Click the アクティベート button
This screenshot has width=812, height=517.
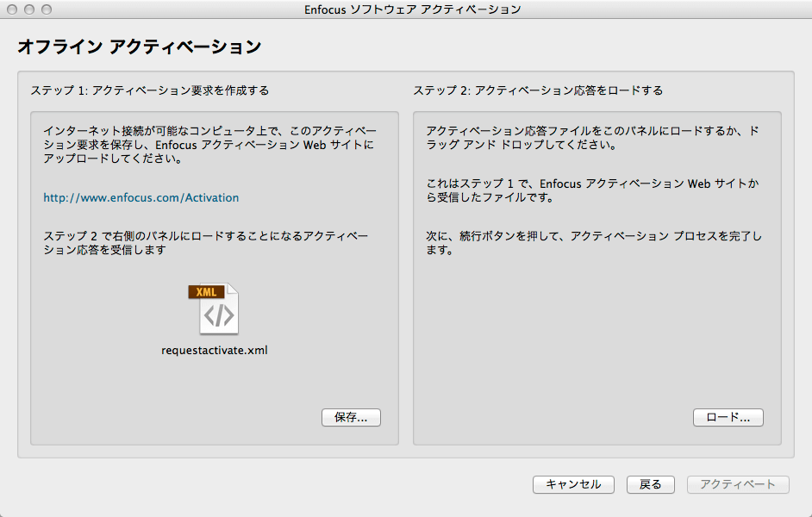738,484
